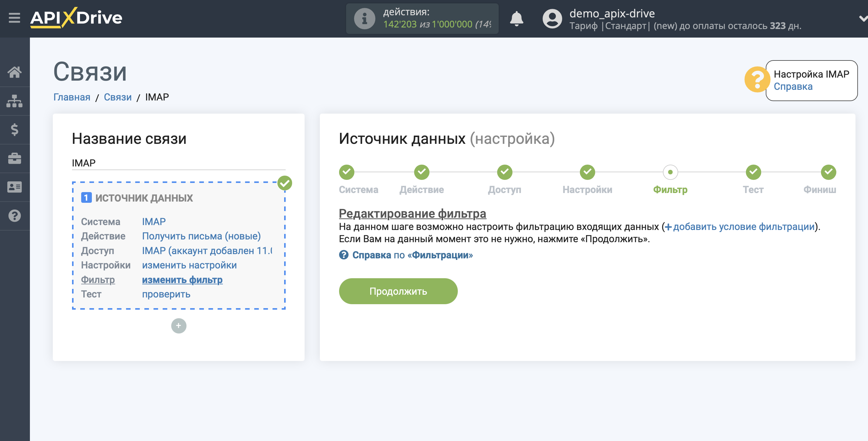Select the Тест step label
868x441 pixels.
tap(753, 189)
